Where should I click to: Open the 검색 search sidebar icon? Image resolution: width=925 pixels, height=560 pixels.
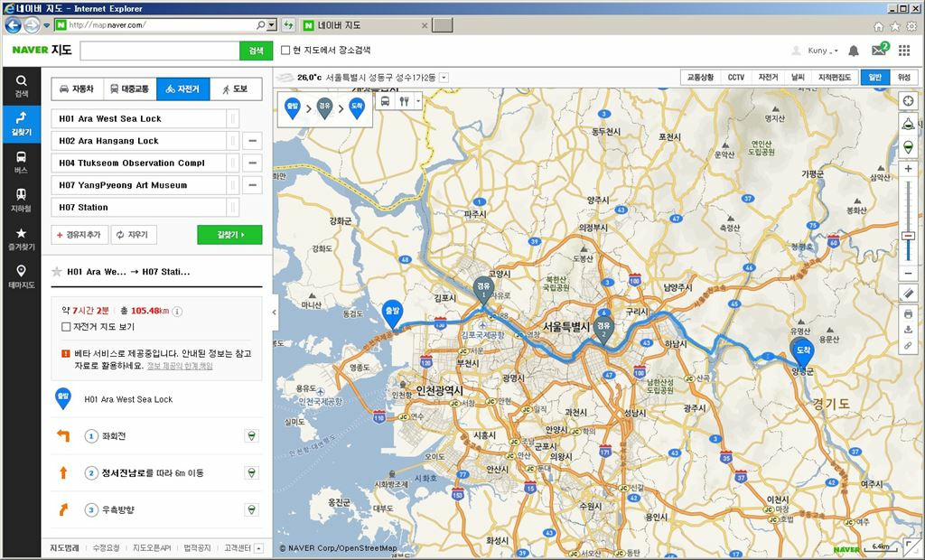click(x=22, y=86)
